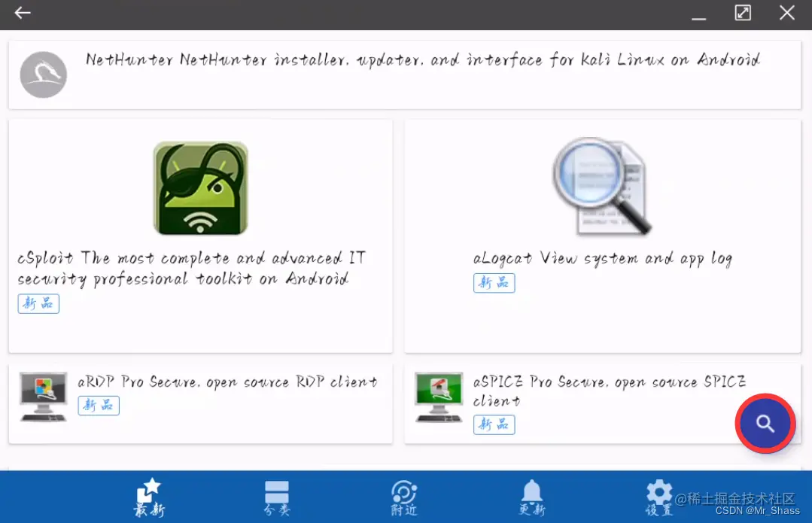812x523 pixels.
Task: Click the 新品 badge under aLogcat
Action: (494, 283)
